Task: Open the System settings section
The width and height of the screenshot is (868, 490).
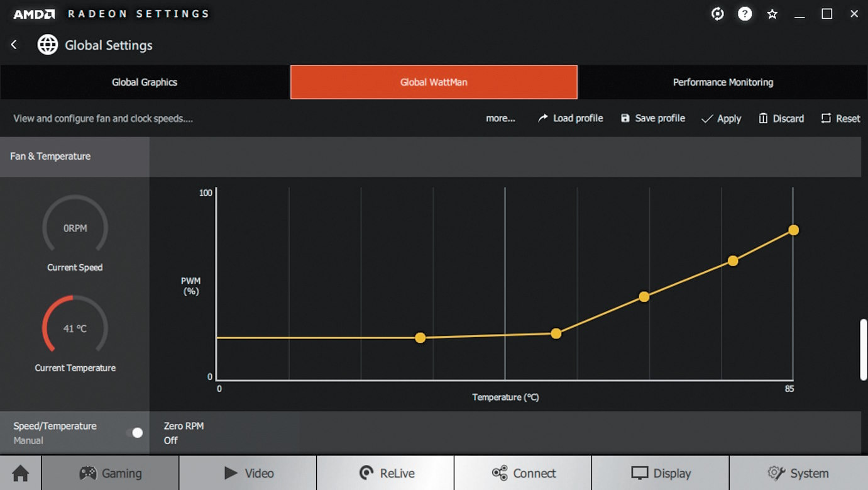Action: click(798, 473)
